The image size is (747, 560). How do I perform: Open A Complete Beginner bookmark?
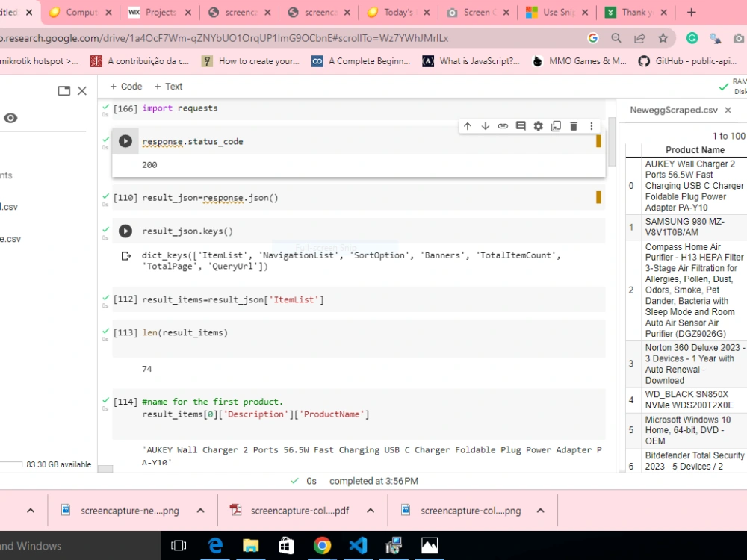(361, 61)
